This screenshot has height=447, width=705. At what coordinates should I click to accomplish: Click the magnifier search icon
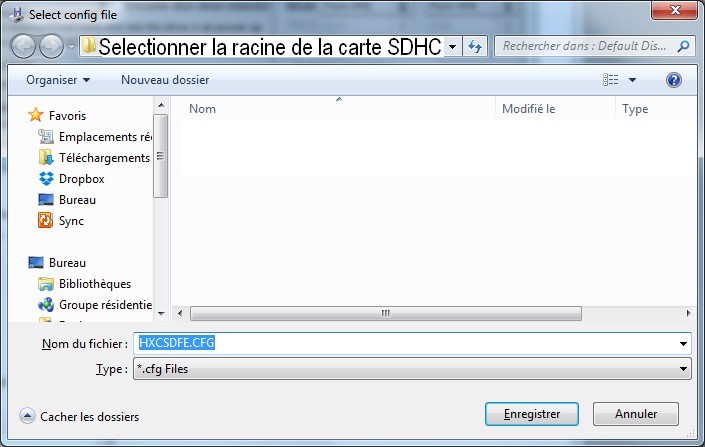[683, 46]
